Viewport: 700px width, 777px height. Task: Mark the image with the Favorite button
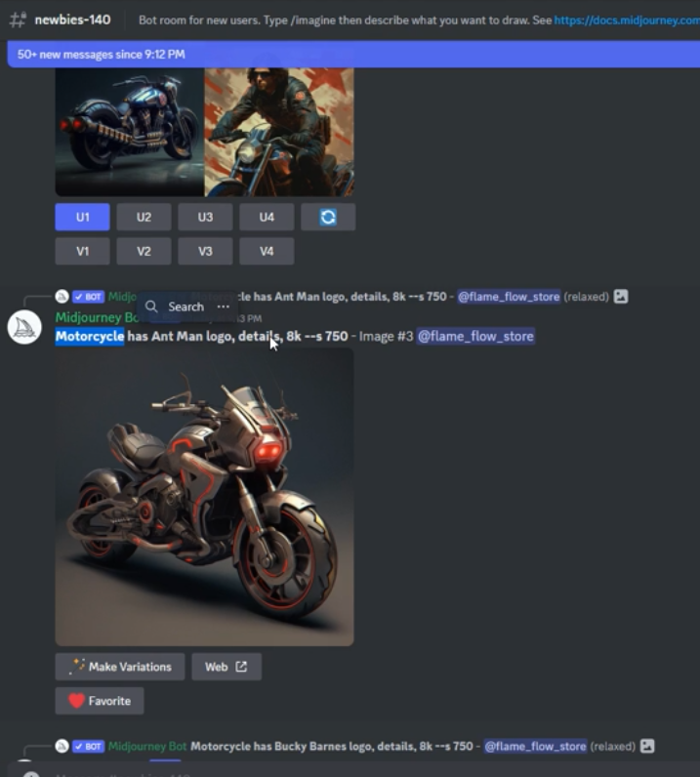(100, 701)
